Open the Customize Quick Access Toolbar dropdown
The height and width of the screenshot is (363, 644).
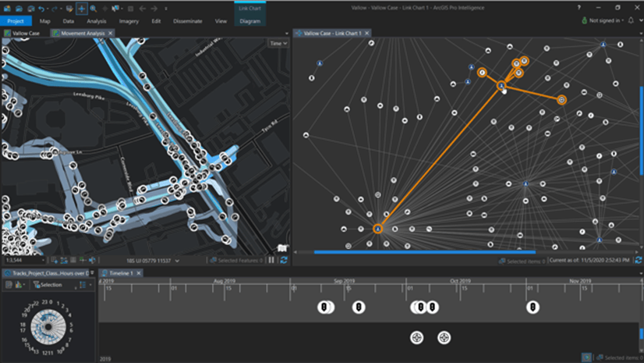[x=166, y=9]
